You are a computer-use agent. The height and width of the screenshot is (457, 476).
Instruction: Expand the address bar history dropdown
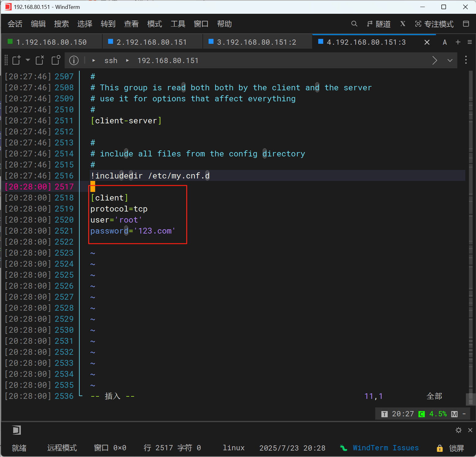click(450, 60)
